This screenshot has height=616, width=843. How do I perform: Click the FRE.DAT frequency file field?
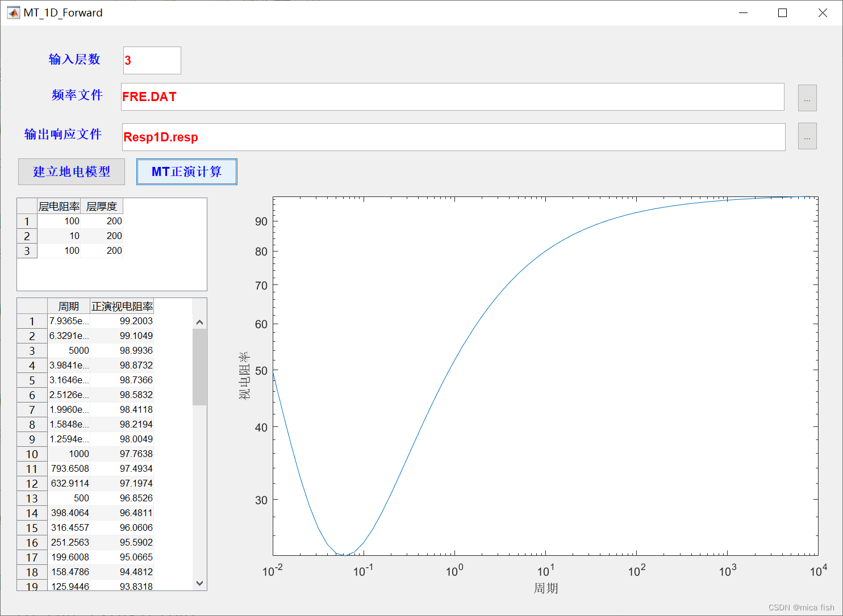pos(453,97)
